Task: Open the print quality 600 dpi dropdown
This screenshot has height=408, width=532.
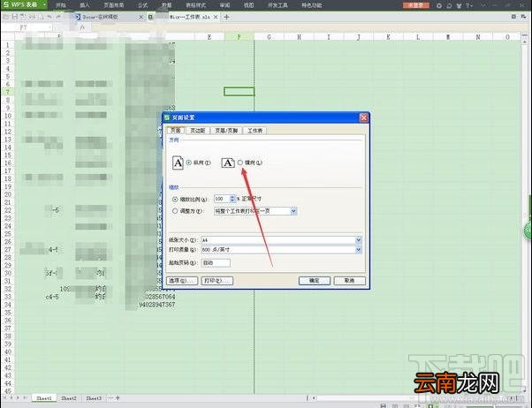Action: 359,250
